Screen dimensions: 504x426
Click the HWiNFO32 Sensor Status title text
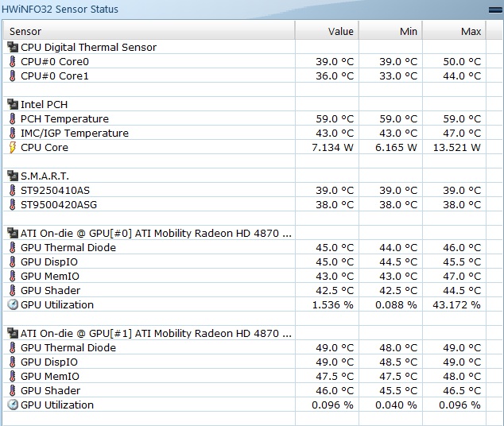point(60,9)
